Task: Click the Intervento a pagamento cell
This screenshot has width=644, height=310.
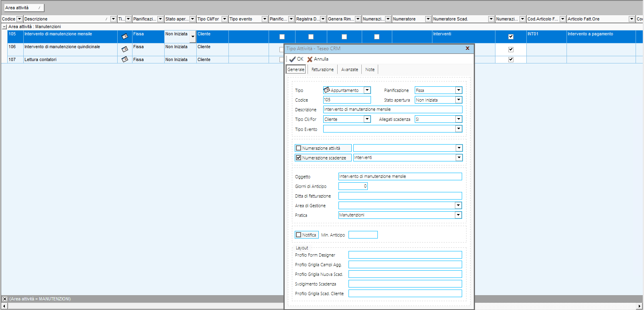Action: (x=601, y=37)
